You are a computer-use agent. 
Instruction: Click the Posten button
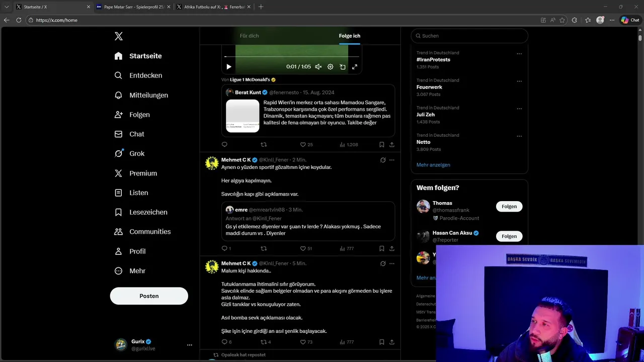(149, 296)
